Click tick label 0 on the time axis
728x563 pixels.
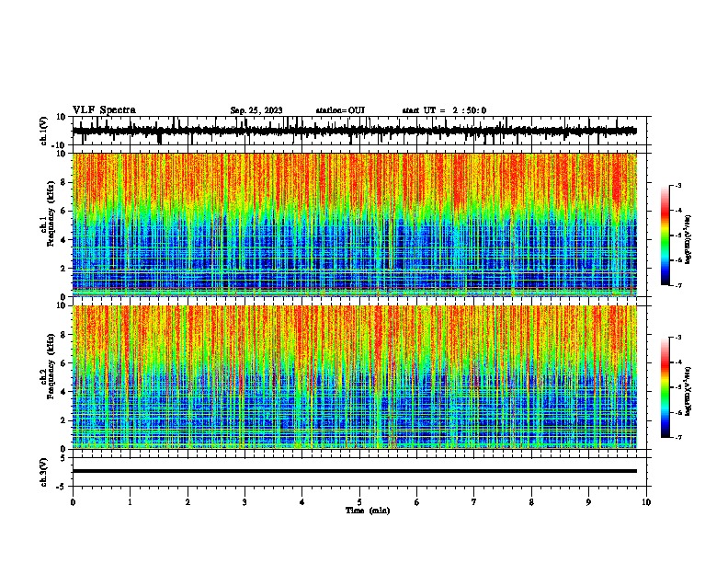pyautogui.click(x=73, y=502)
